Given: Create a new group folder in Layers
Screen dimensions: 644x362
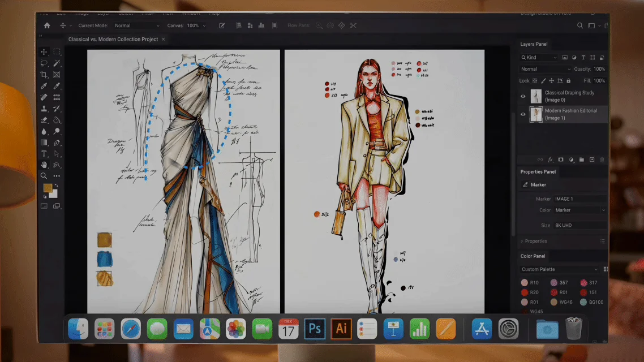Looking at the screenshot, I should pos(582,160).
